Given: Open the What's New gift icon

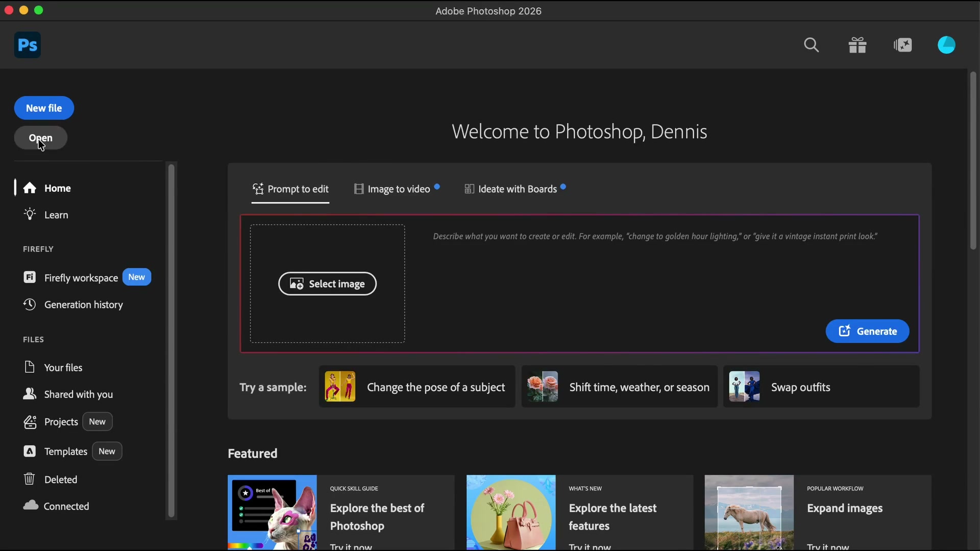Looking at the screenshot, I should [857, 45].
